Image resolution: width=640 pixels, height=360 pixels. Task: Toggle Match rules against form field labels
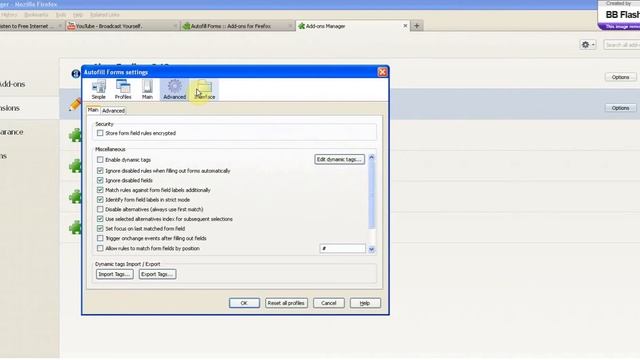point(100,190)
